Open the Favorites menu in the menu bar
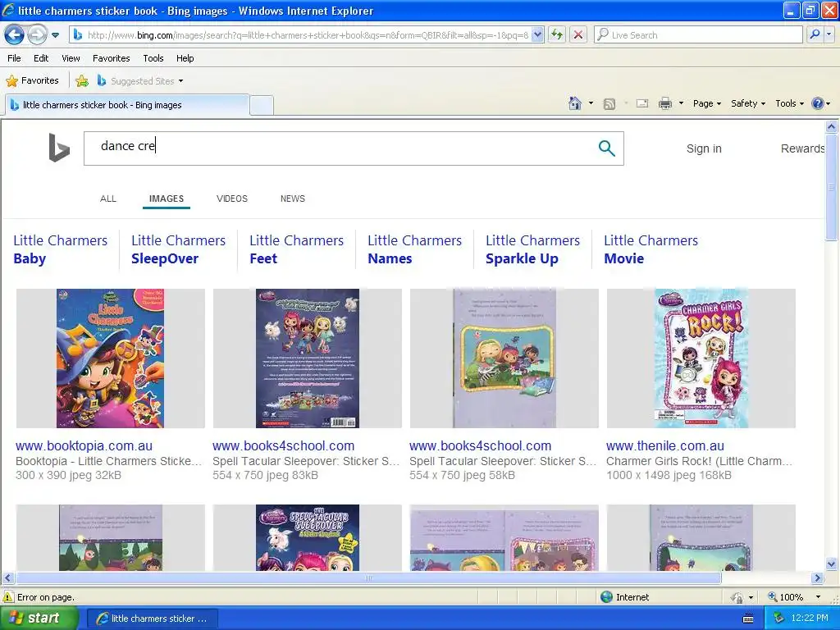Screen dimensions: 840x630 112,58
